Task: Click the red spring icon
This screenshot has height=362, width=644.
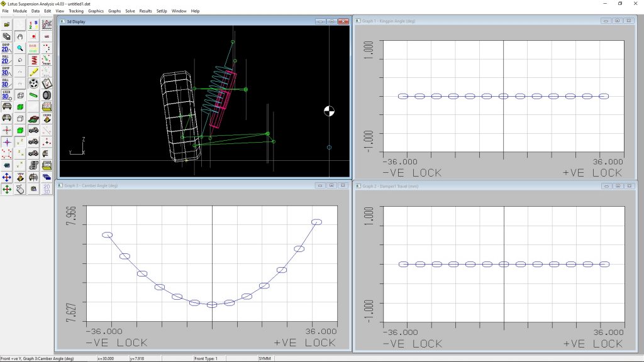Action: coord(33,60)
